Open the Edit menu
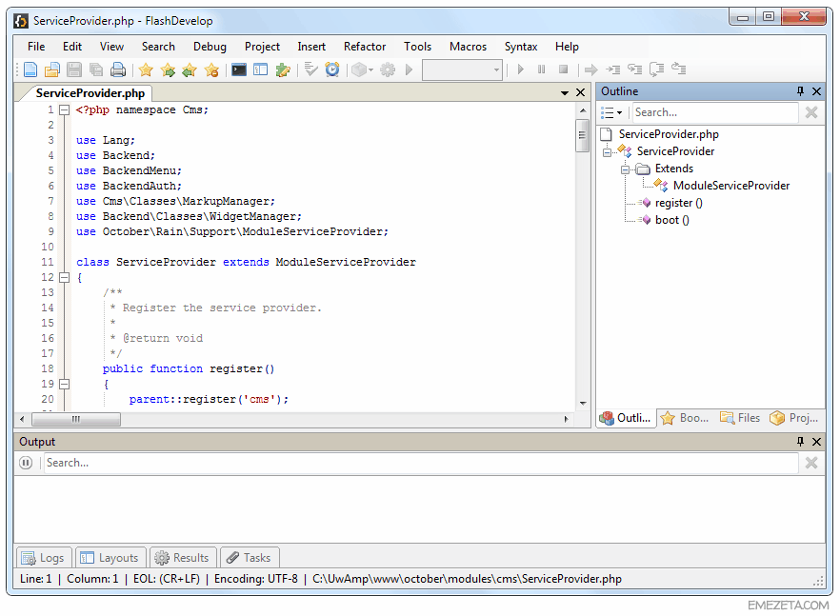This screenshot has height=616, width=840. (72, 47)
